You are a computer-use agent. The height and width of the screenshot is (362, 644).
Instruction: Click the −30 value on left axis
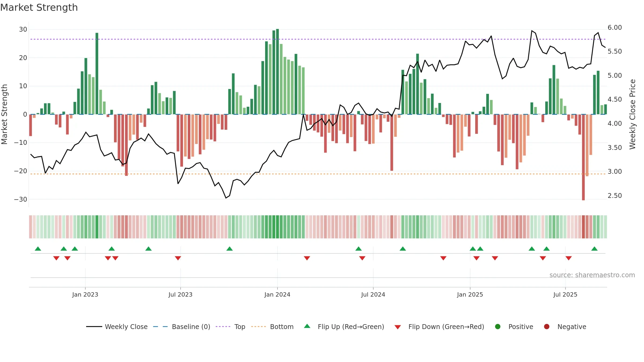21,200
